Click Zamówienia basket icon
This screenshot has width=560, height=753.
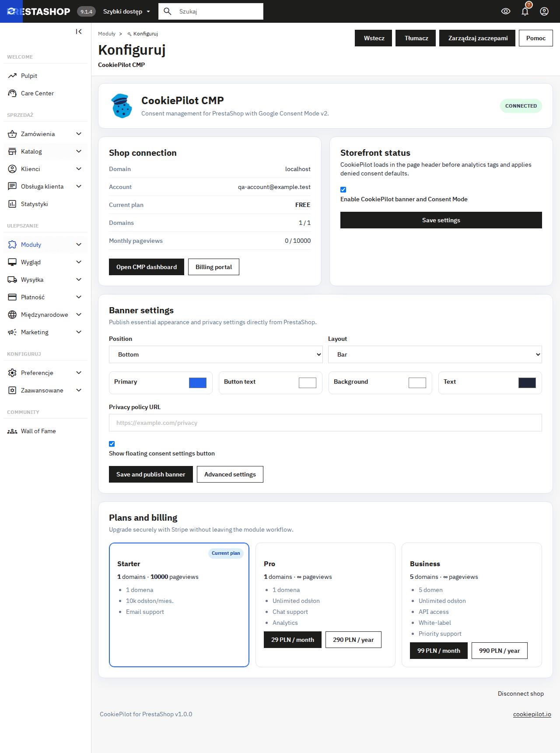12,134
